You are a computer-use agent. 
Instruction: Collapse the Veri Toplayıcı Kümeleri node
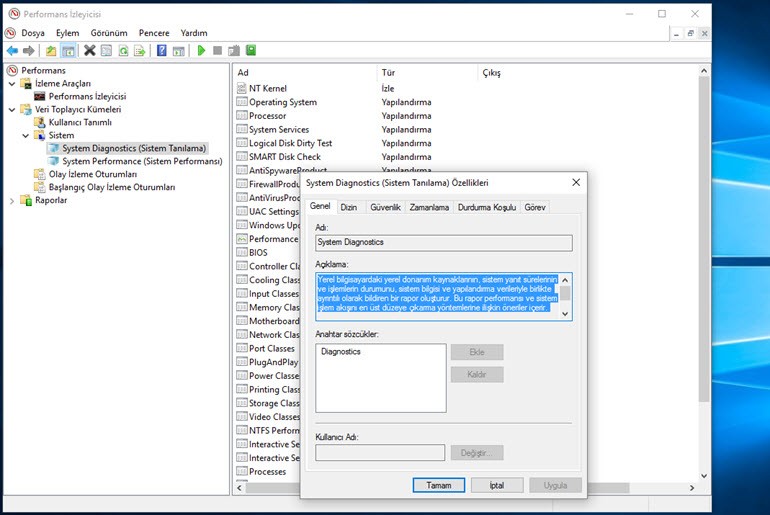click(12, 109)
